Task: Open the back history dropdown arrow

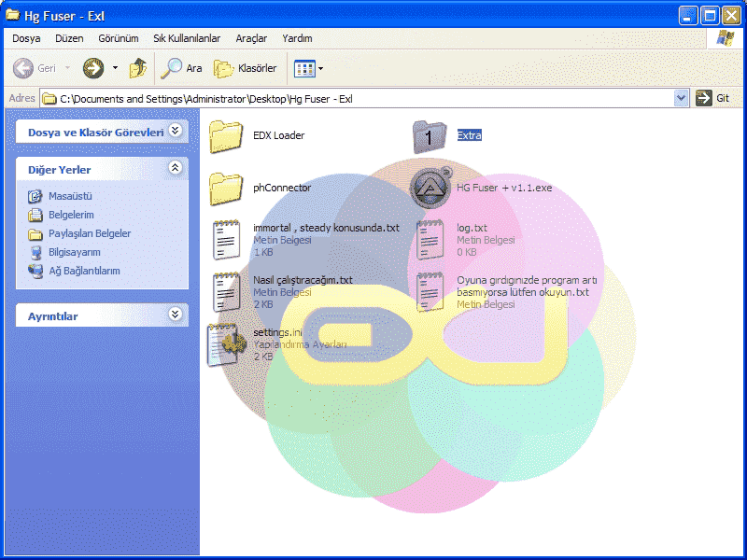Action: coord(67,68)
